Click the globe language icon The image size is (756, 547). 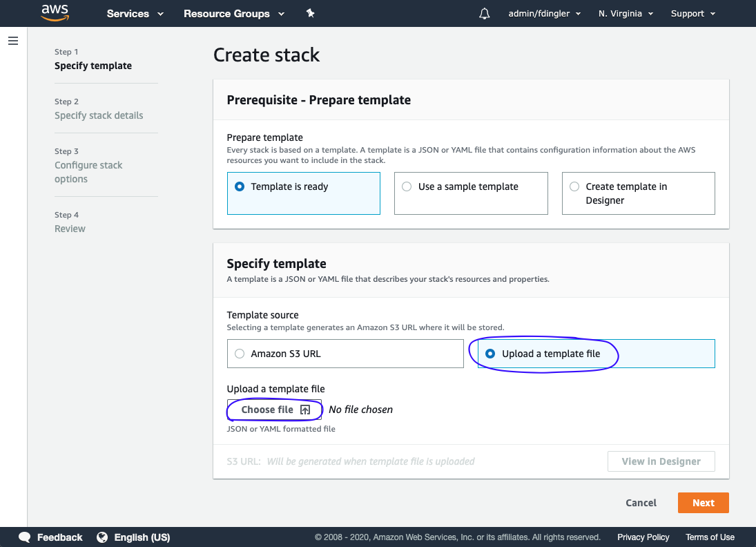point(102,537)
